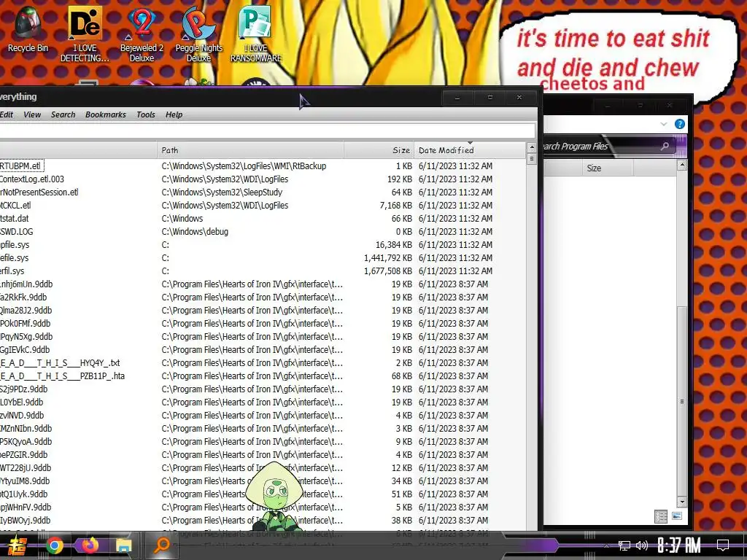The height and width of the screenshot is (560, 747).
Task: Select the READ THIS PZB11P .hta file
Action: (x=263, y=376)
